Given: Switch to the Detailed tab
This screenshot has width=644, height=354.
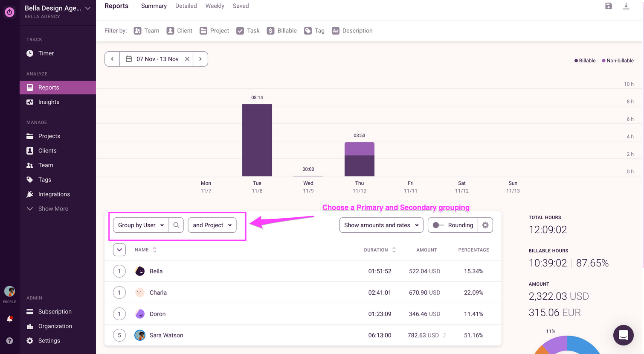Looking at the screenshot, I should pyautogui.click(x=186, y=6).
